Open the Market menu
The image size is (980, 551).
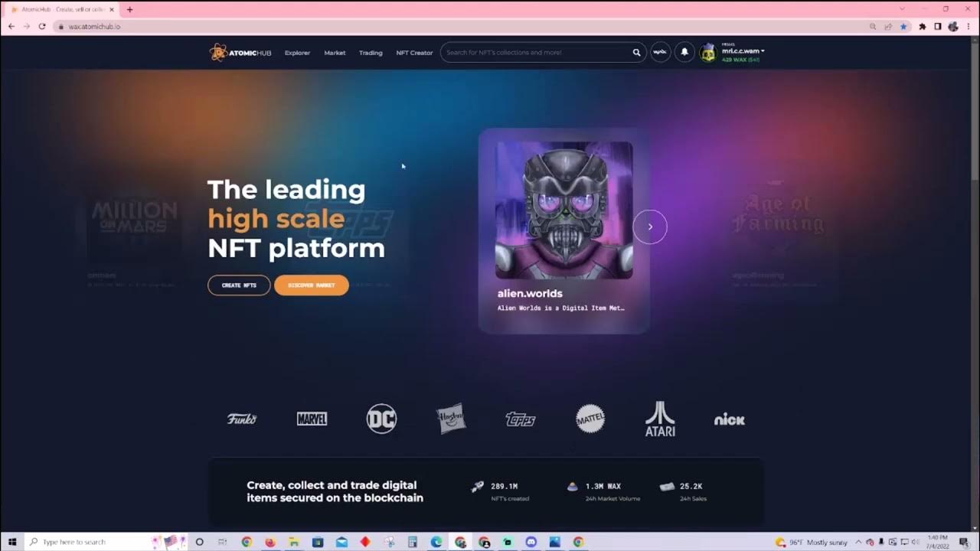point(335,53)
